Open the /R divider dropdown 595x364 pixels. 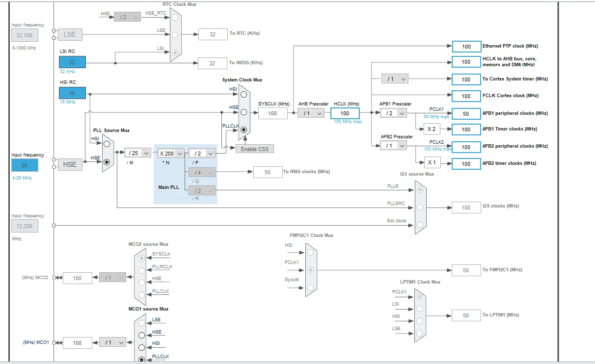tap(202, 190)
